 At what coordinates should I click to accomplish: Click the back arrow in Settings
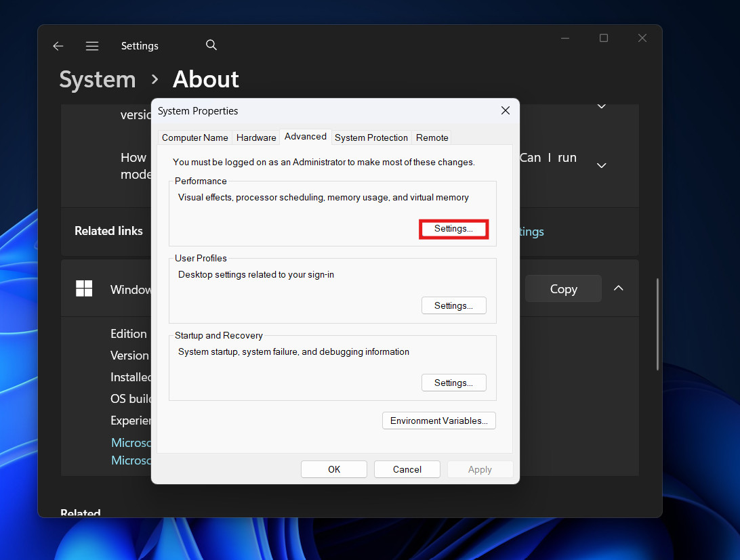(x=58, y=46)
